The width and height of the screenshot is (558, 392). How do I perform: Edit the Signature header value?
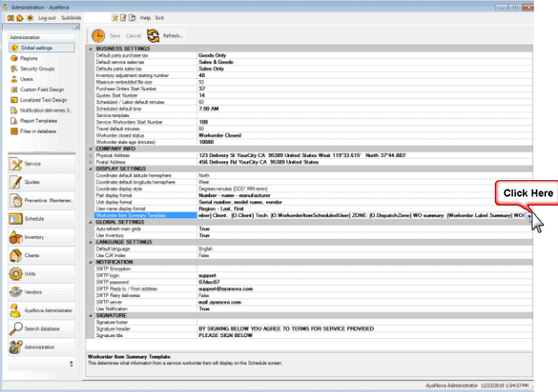(x=365, y=329)
